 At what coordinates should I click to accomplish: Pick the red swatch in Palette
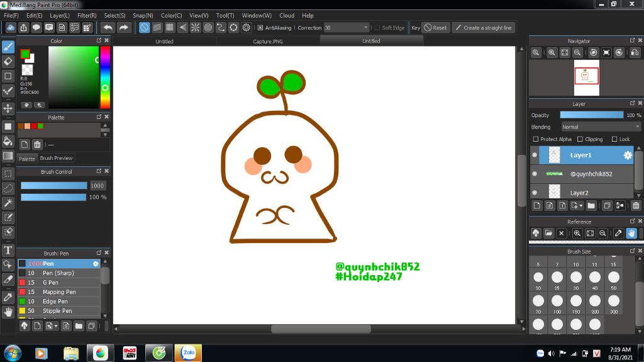[34, 127]
